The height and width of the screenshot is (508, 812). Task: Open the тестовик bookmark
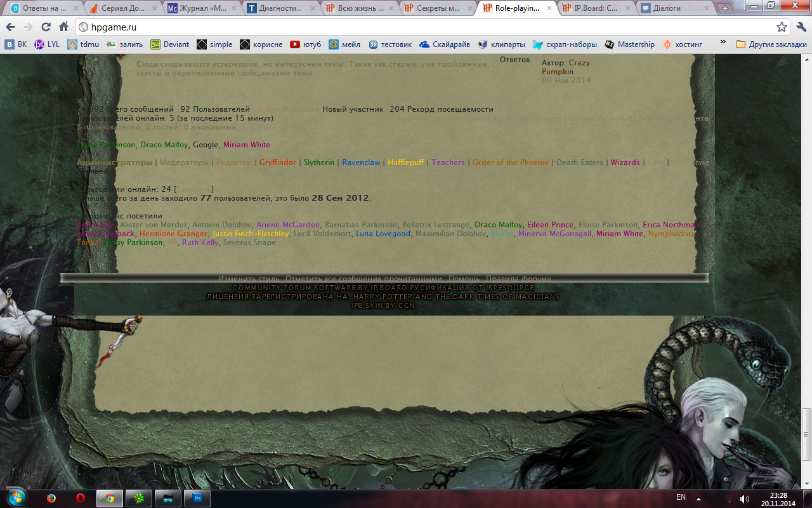(x=390, y=44)
